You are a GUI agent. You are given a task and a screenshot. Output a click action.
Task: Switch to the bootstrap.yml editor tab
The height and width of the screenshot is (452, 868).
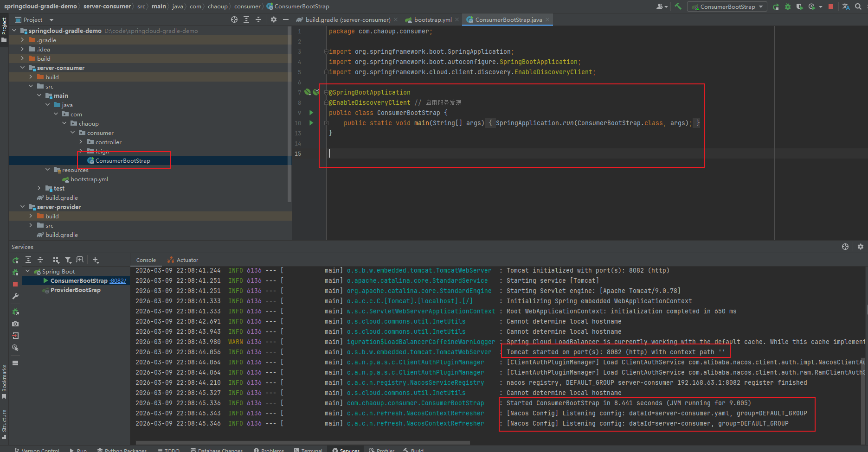pyautogui.click(x=432, y=19)
